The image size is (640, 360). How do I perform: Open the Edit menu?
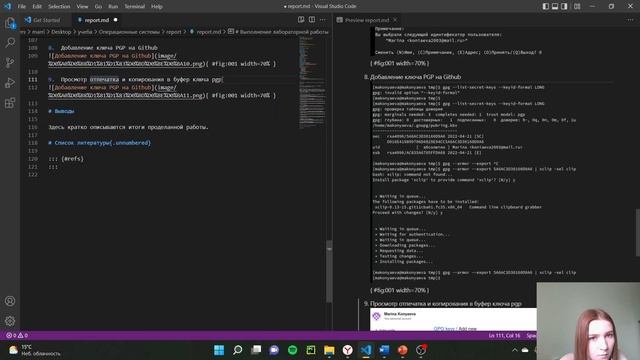point(37,7)
